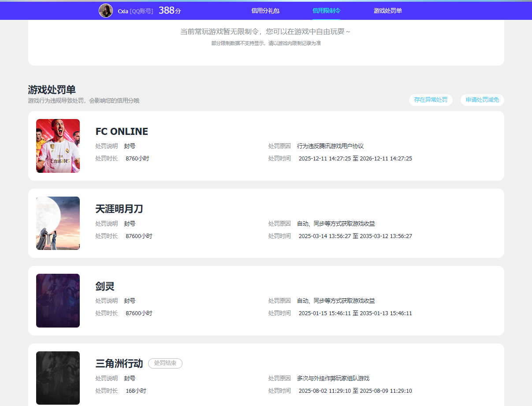Viewport: 532px width, 406px height.
Task: Click the 8760小时 penalty duration
Action: [x=138, y=158]
